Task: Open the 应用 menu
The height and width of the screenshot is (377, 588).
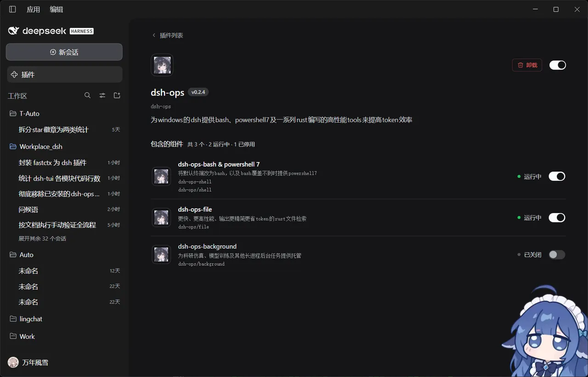Action: pyautogui.click(x=34, y=9)
